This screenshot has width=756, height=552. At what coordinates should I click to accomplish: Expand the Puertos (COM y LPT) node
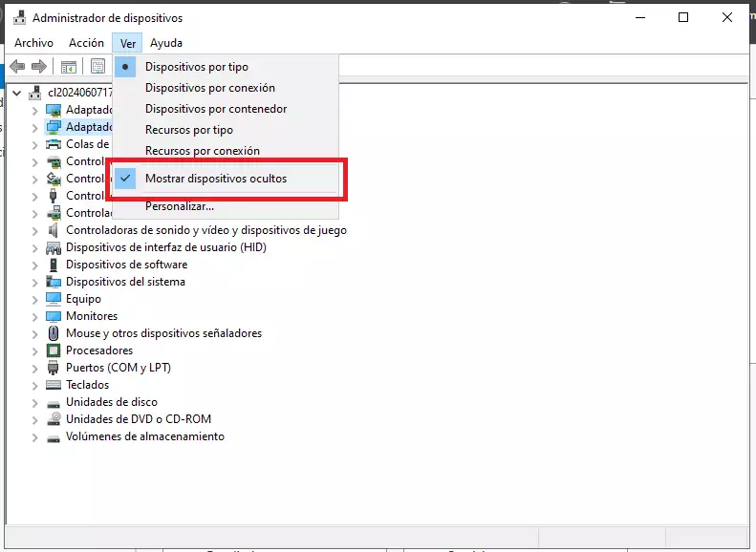tap(35, 368)
